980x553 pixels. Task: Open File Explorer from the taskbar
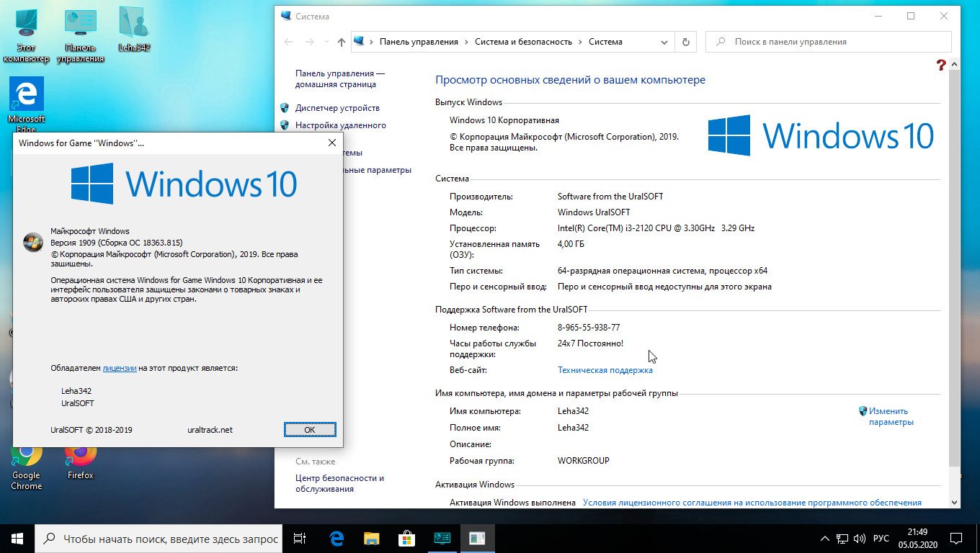tap(371, 538)
